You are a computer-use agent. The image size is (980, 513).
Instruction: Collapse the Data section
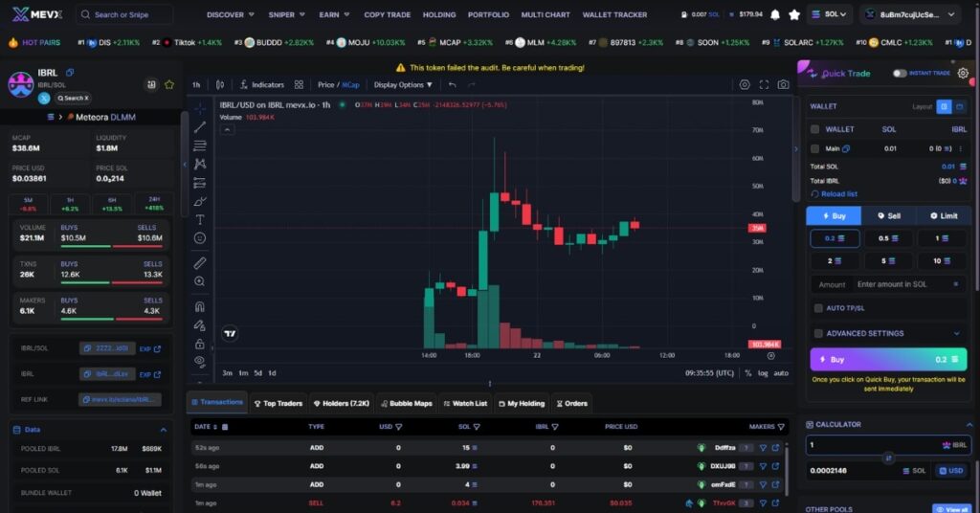[x=163, y=430]
